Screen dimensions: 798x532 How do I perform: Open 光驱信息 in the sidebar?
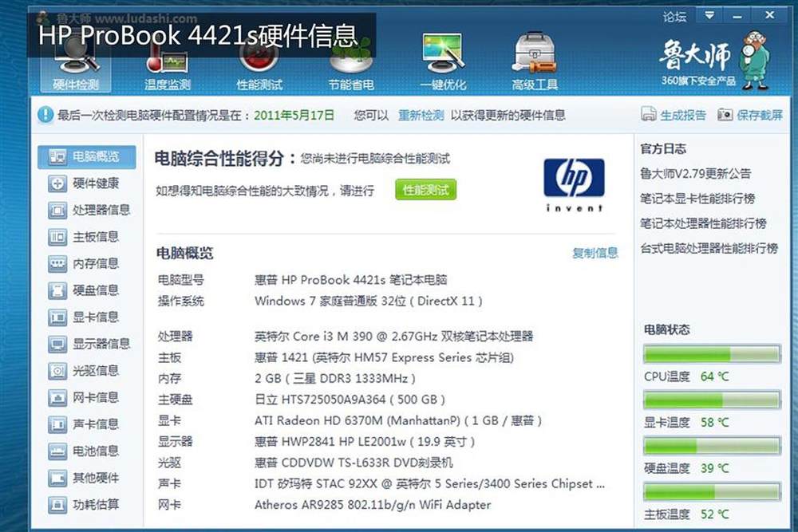[x=84, y=371]
